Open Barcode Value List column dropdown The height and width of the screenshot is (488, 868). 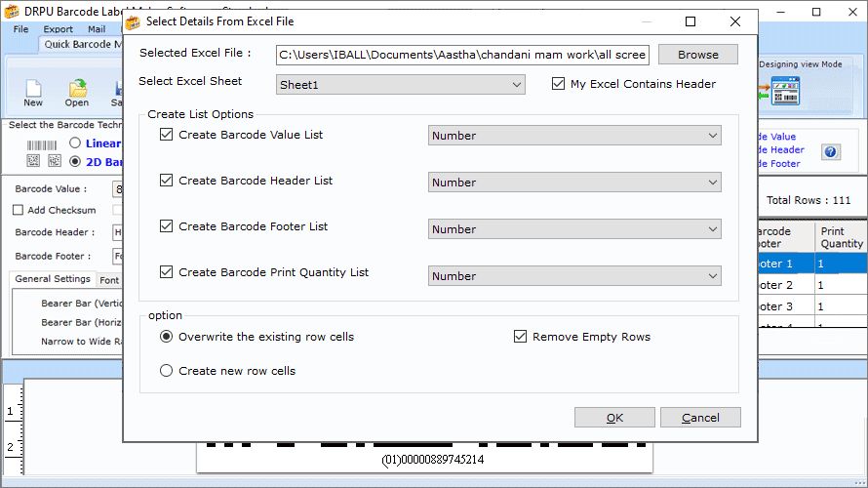pyautogui.click(x=574, y=136)
